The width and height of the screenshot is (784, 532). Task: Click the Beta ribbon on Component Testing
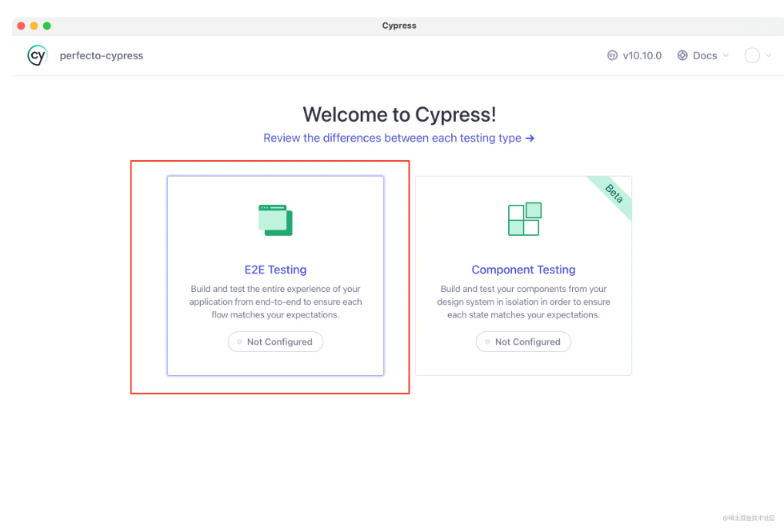pos(614,194)
